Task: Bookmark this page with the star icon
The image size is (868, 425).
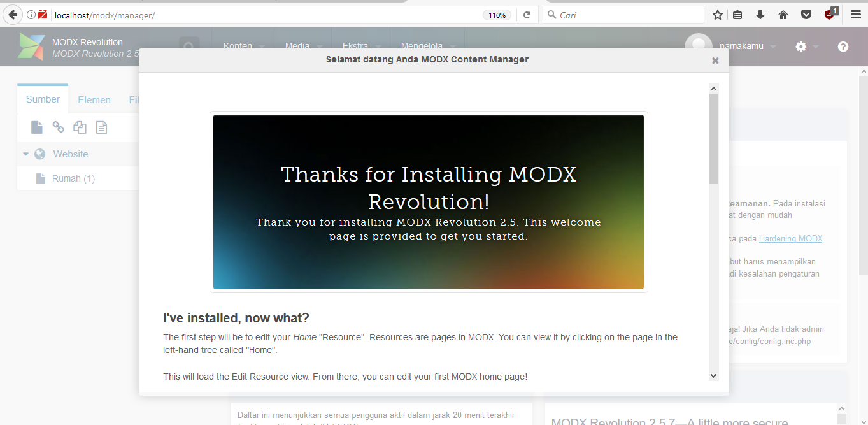Action: 718,15
